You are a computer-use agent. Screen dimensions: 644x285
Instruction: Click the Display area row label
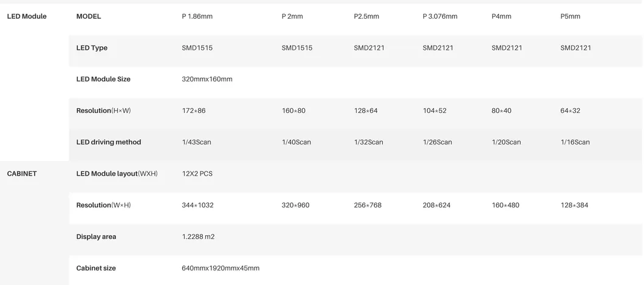(96, 237)
